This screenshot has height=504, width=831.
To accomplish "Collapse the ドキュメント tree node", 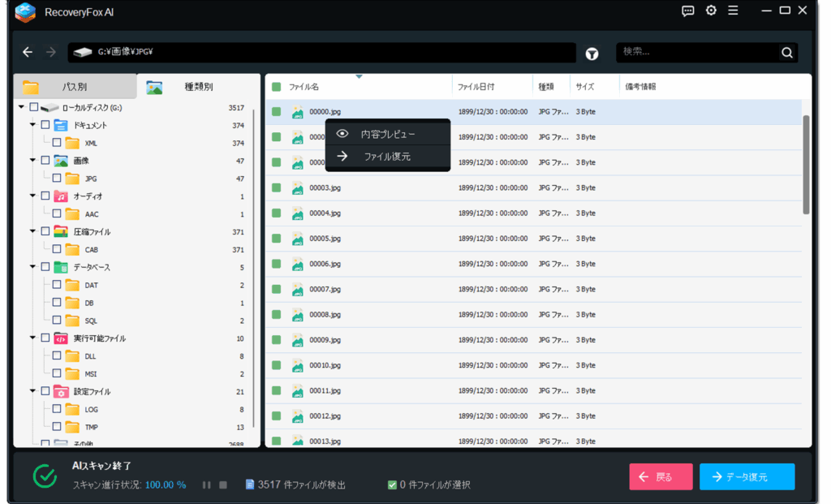I will [33, 125].
